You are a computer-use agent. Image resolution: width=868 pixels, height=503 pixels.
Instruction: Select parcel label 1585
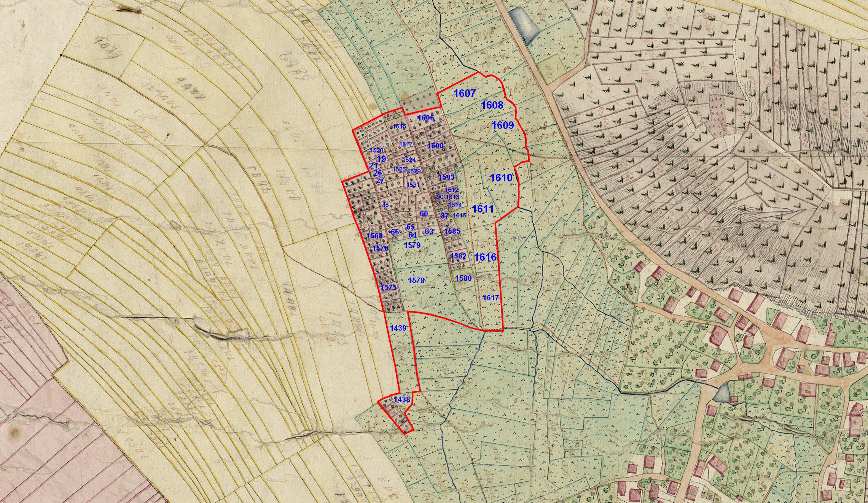[452, 231]
